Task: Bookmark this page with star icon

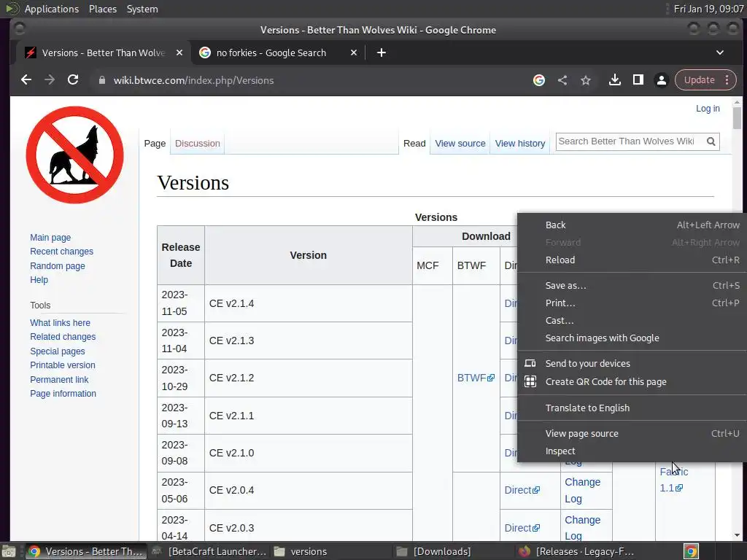Action: 586,80
